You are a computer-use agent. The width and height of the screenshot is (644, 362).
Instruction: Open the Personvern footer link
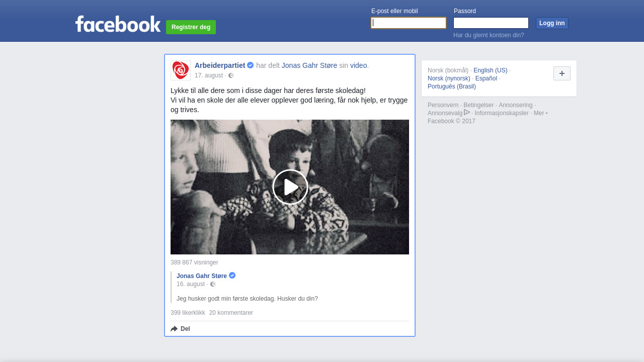[443, 105]
